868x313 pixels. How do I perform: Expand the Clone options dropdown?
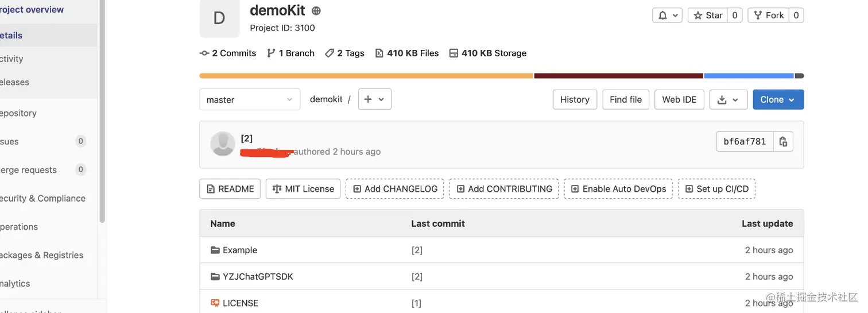coord(778,99)
